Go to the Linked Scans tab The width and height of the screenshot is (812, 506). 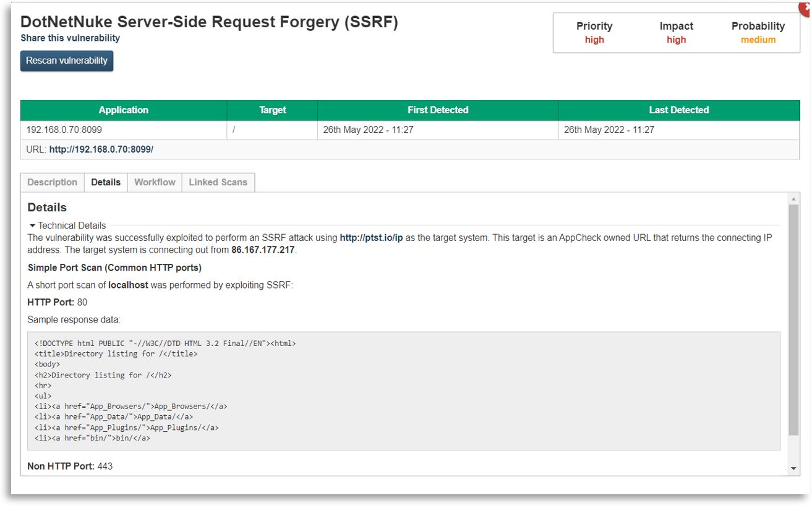(218, 182)
